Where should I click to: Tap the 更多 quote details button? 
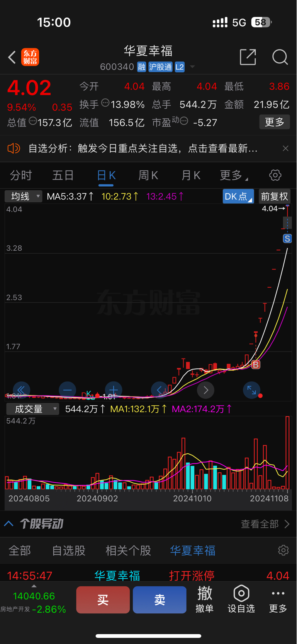pos(275,122)
